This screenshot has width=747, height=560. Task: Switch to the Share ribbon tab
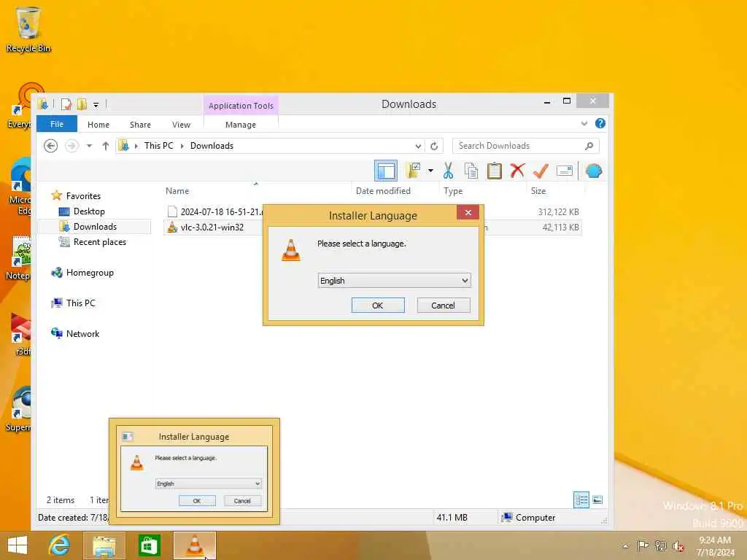pos(140,124)
